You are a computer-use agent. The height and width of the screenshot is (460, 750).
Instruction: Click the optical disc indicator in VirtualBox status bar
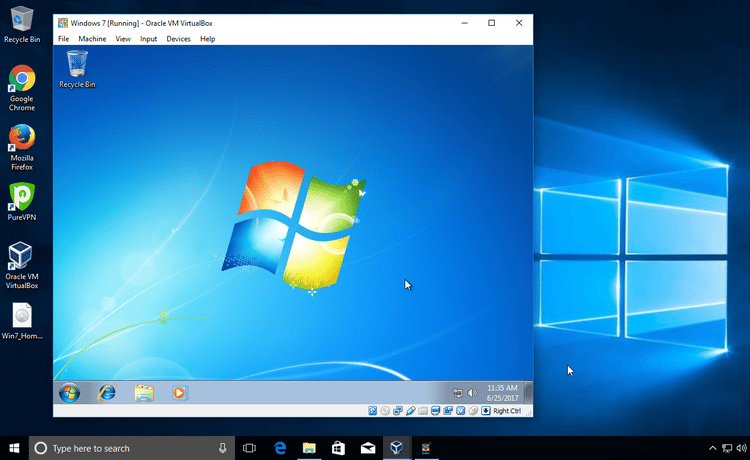[385, 411]
